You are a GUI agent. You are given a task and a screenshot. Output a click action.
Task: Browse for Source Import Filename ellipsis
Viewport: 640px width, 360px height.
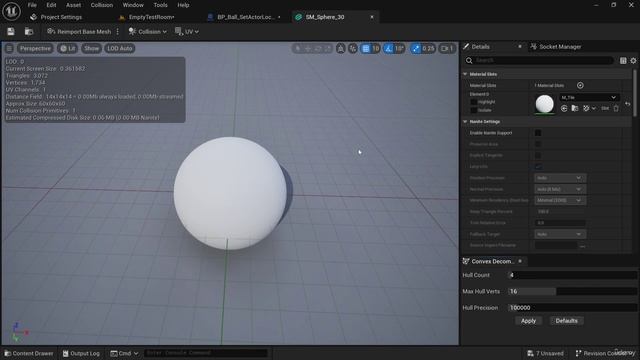(x=582, y=245)
